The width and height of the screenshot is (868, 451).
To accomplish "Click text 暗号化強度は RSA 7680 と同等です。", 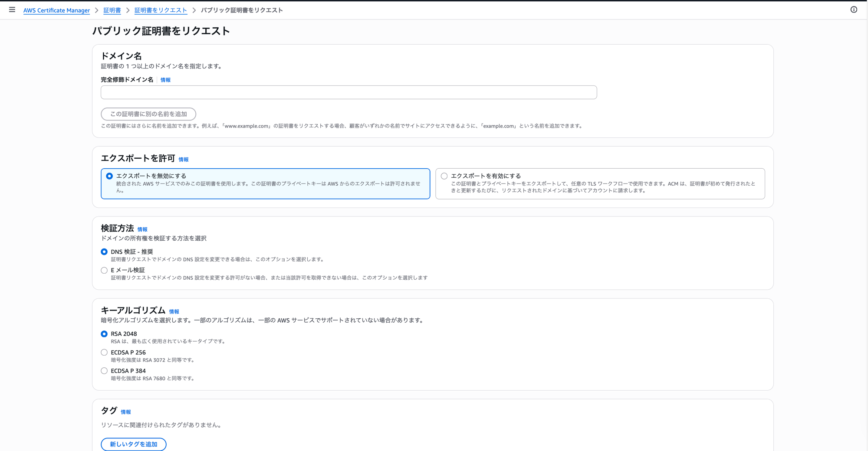I will [x=153, y=379].
